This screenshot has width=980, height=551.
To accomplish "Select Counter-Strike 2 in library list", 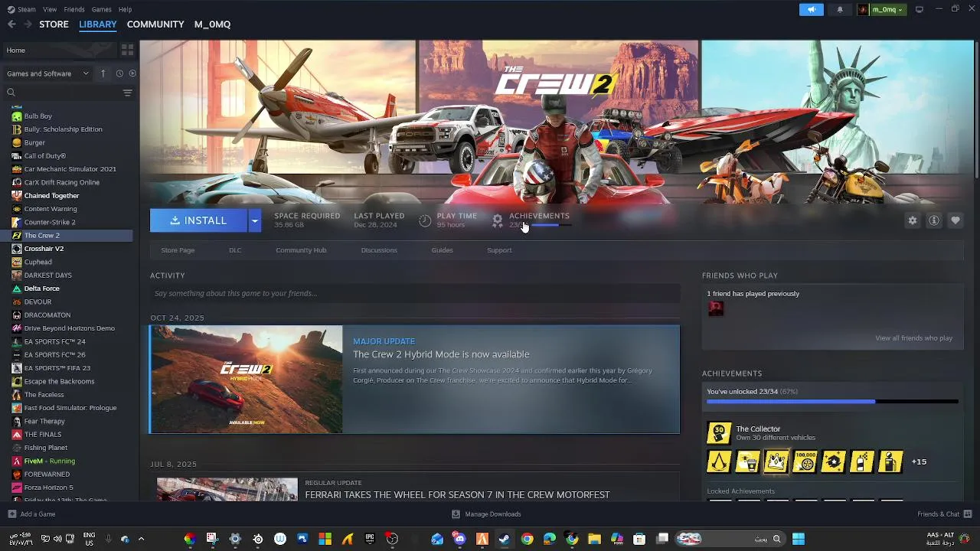I will [x=50, y=222].
